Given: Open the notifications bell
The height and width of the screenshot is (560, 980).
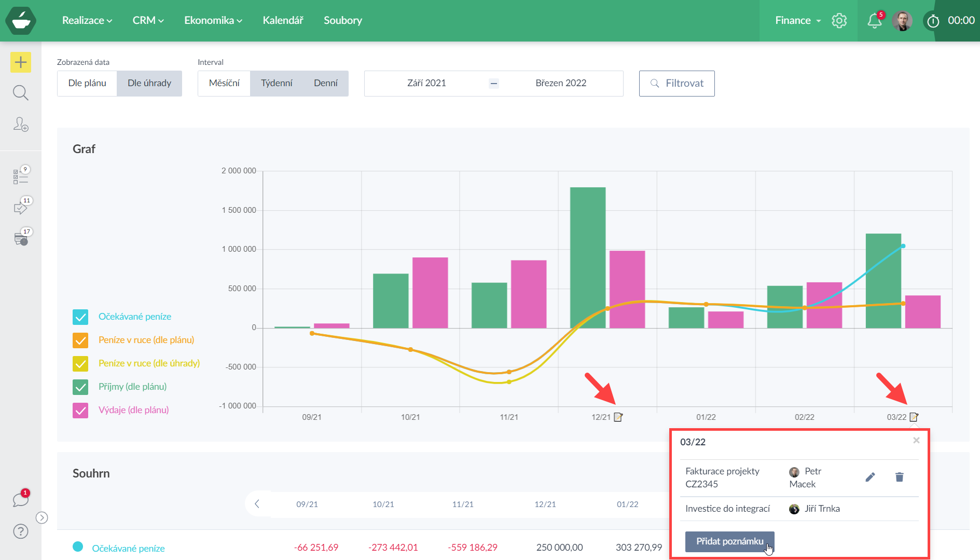Looking at the screenshot, I should click(874, 20).
